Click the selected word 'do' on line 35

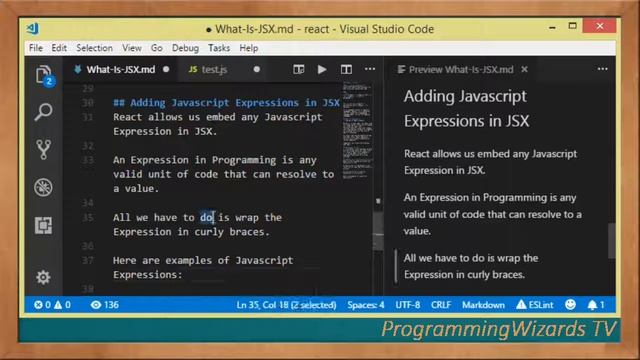[207, 217]
